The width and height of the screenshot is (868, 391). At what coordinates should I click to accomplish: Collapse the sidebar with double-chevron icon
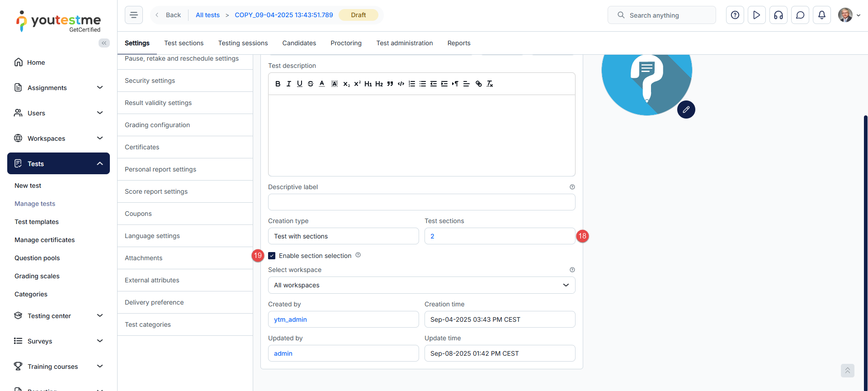(x=104, y=43)
